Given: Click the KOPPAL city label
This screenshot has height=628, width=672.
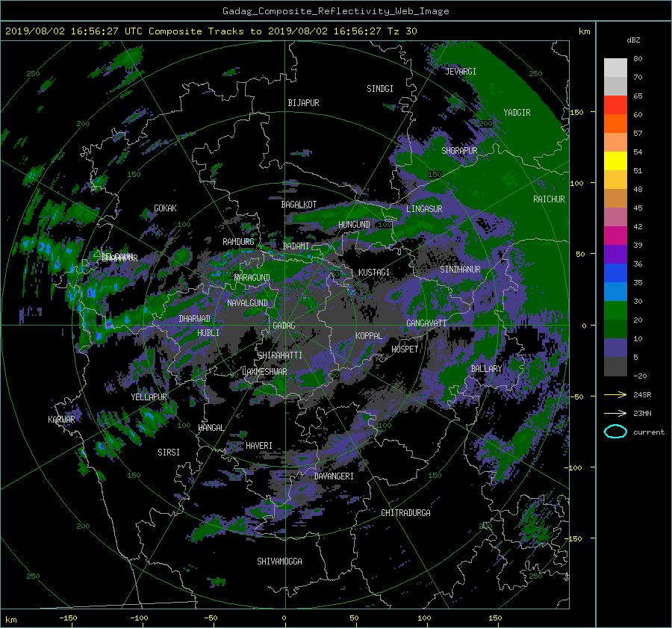Looking at the screenshot, I should (369, 336).
